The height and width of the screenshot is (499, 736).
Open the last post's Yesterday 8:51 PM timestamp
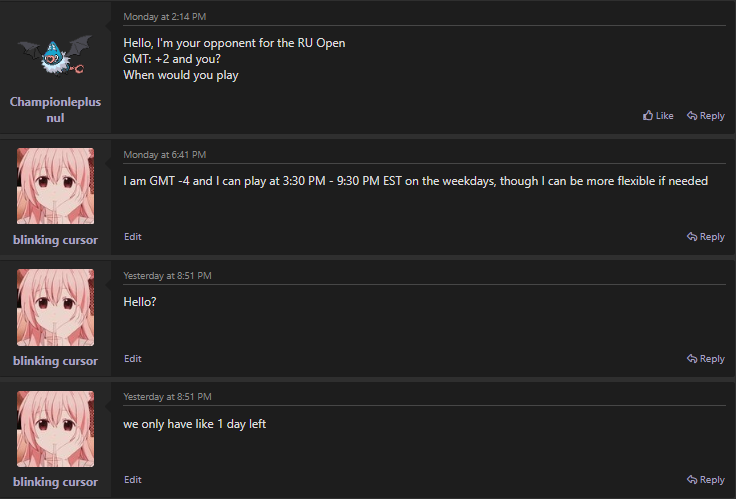167,397
